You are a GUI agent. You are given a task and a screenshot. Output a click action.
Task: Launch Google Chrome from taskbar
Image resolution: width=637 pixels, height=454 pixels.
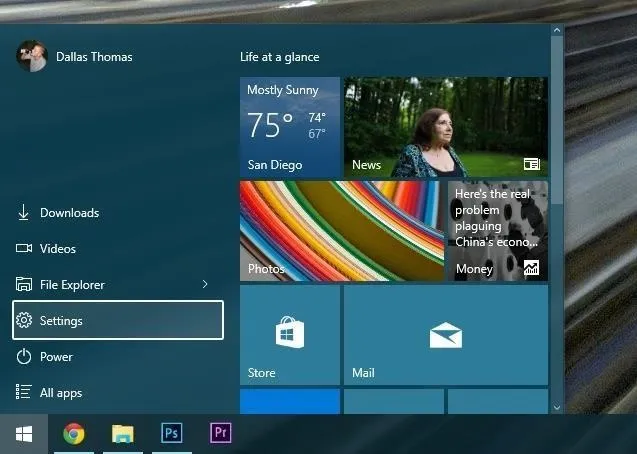pyautogui.click(x=74, y=433)
